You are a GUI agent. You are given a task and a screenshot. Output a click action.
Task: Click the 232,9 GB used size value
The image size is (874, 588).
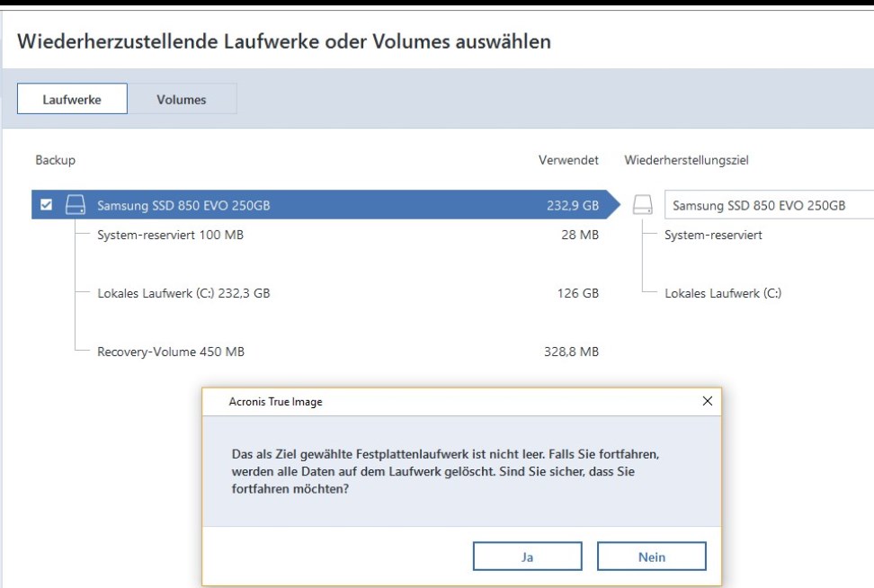point(572,205)
